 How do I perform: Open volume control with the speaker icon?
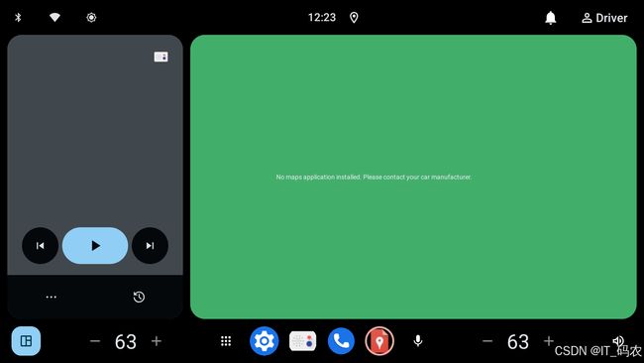(618, 341)
